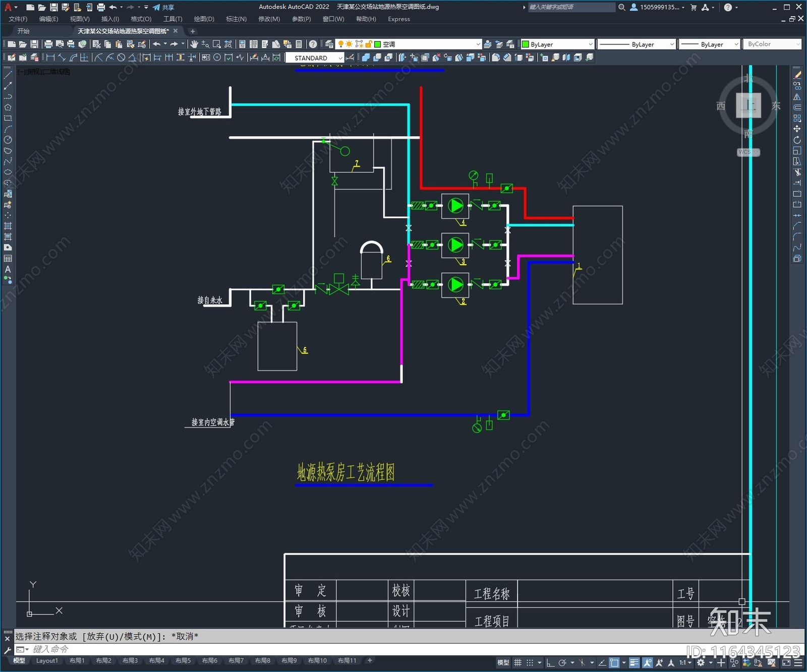
Task: Toggle Ortho mode in status bar
Action: (550, 662)
